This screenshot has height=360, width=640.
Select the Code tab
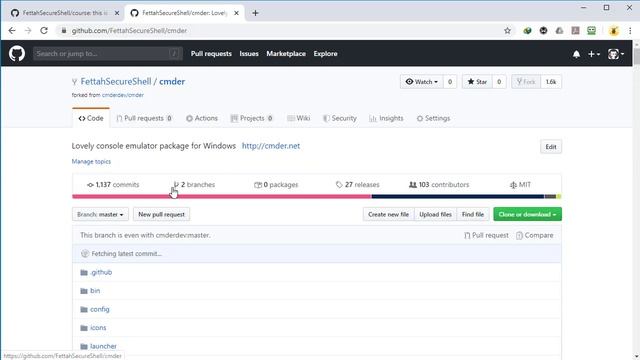pyautogui.click(x=91, y=118)
